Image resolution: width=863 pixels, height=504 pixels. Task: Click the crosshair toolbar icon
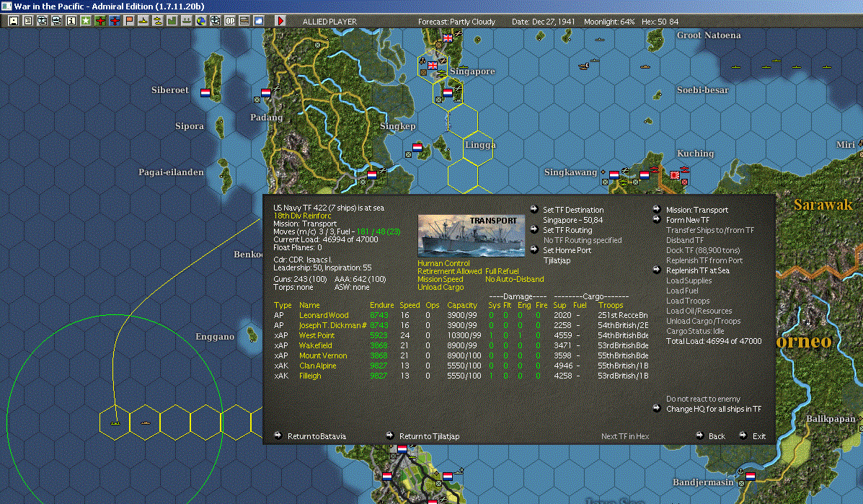point(215,21)
